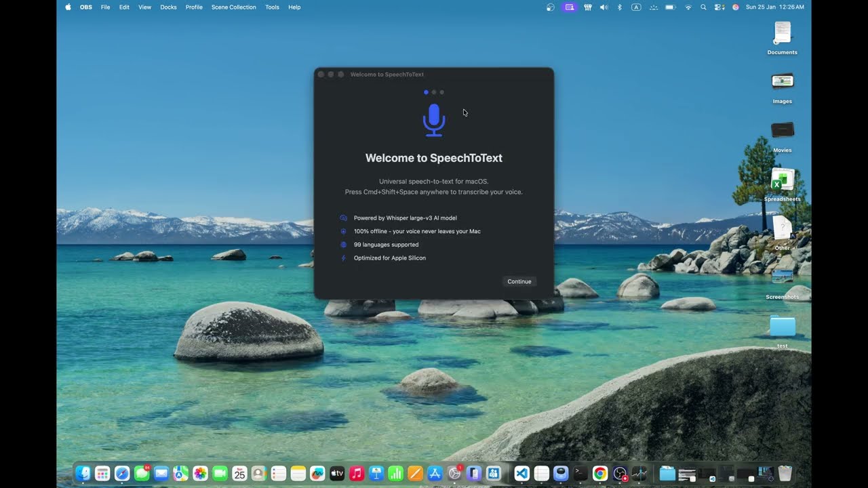Open the Apple menu
This screenshot has height=488, width=868.
68,7
